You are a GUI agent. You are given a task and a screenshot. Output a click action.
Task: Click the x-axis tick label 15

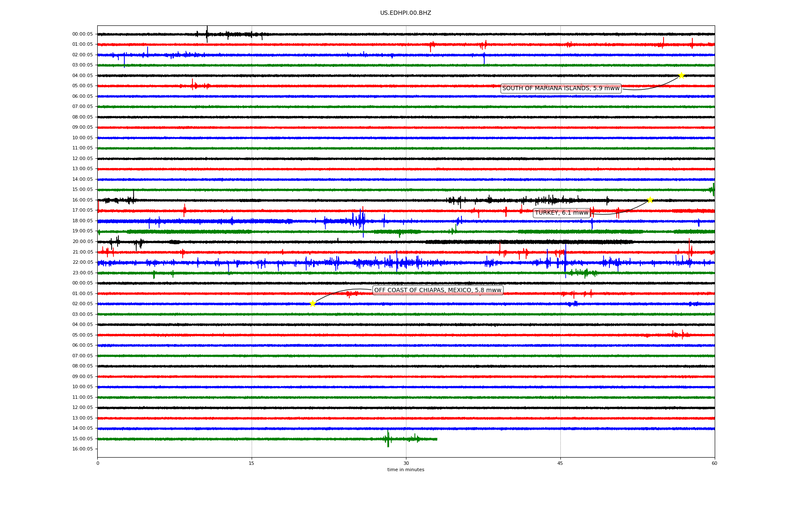point(252,464)
